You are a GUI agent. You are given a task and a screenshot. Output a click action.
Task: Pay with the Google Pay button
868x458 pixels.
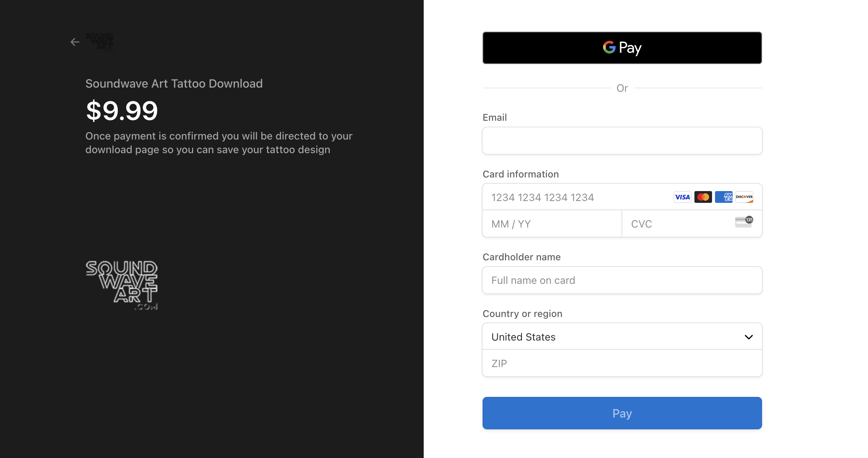[x=622, y=48]
